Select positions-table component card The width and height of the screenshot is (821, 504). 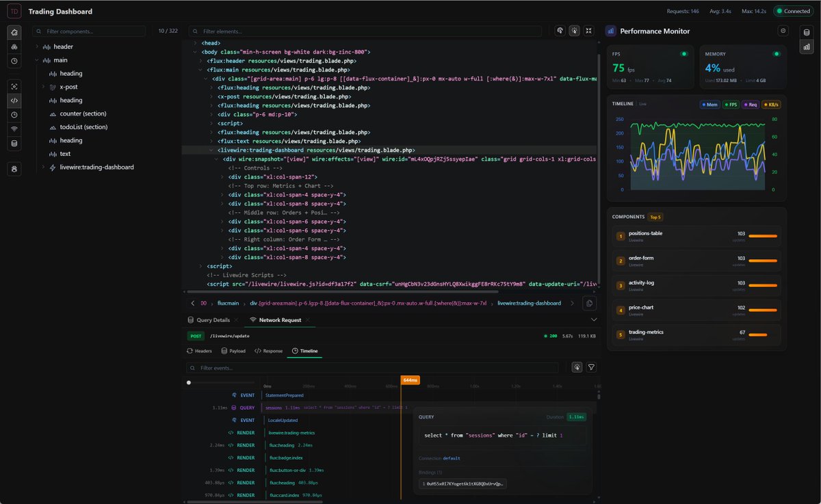pos(696,236)
